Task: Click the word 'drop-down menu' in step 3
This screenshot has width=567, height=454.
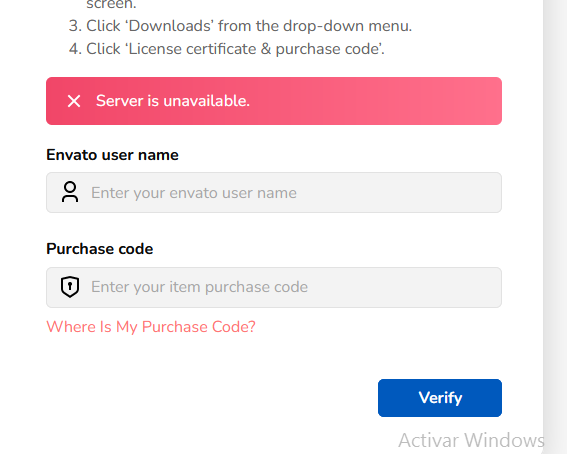Action: 348,26
